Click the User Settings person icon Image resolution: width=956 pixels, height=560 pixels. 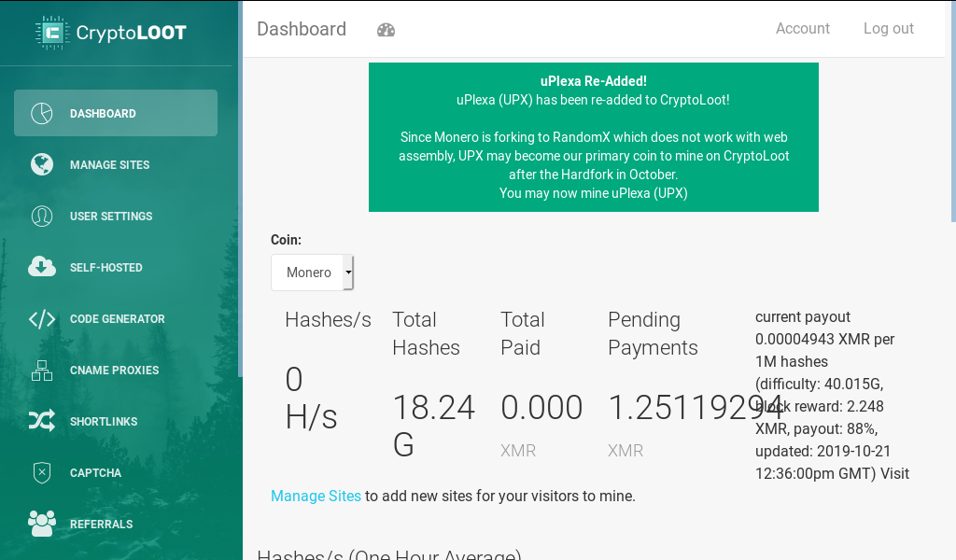pos(41,216)
